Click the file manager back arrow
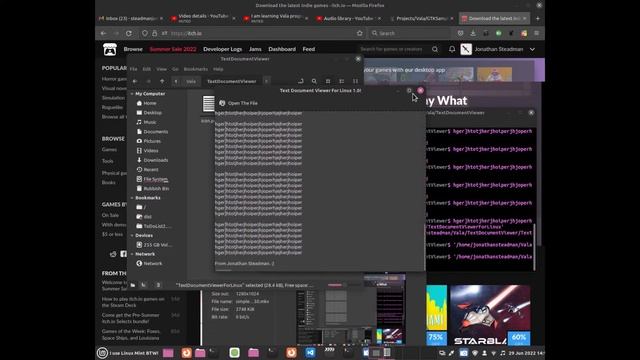Image resolution: width=640 pixels, height=360 pixels. 135,81
